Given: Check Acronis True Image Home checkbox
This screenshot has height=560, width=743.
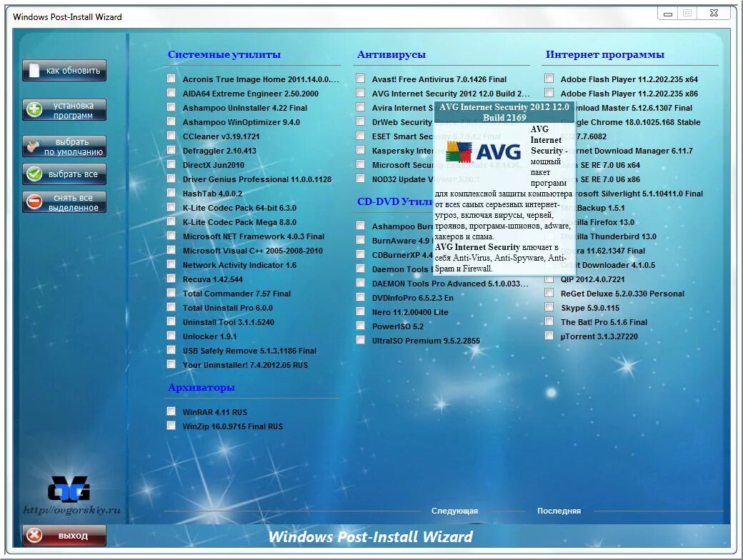Looking at the screenshot, I should coord(171,78).
